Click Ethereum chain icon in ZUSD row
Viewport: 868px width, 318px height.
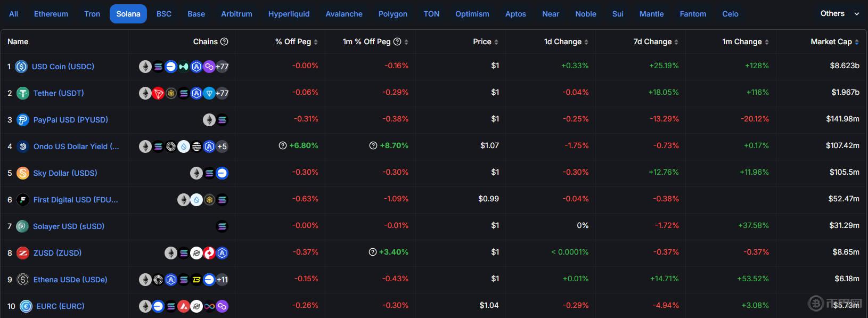click(171, 253)
